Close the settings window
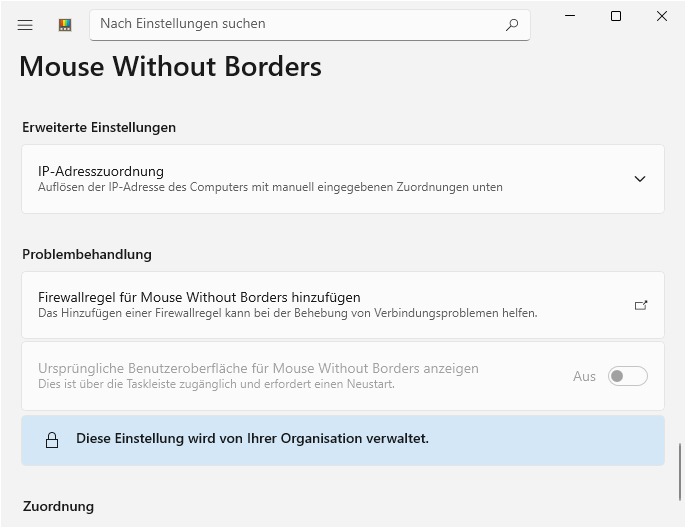The width and height of the screenshot is (686, 528). pyautogui.click(x=662, y=16)
